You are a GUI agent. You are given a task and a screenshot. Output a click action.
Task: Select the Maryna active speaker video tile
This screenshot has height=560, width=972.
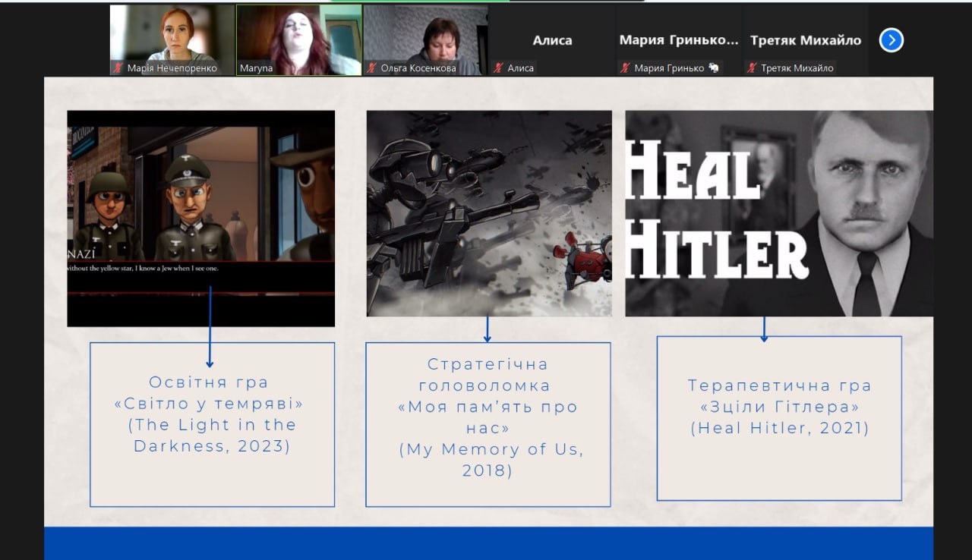(298, 34)
